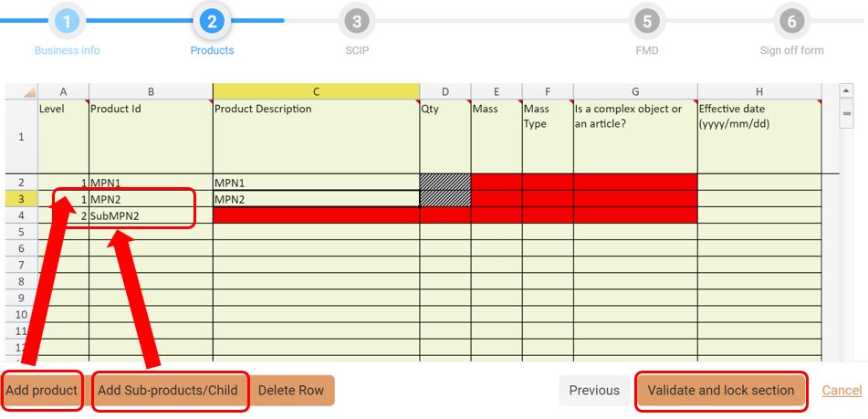Click the Delete Row button
This screenshot has height=419, width=868.
291,391
